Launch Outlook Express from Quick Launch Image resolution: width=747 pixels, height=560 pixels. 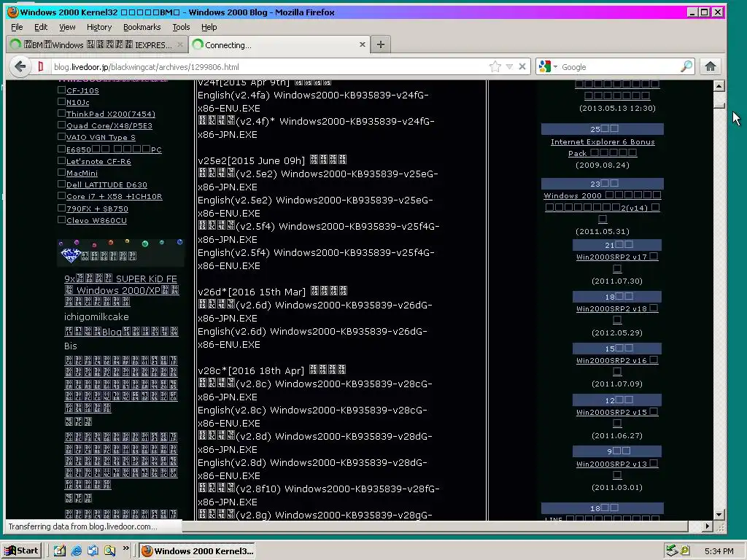point(93,551)
